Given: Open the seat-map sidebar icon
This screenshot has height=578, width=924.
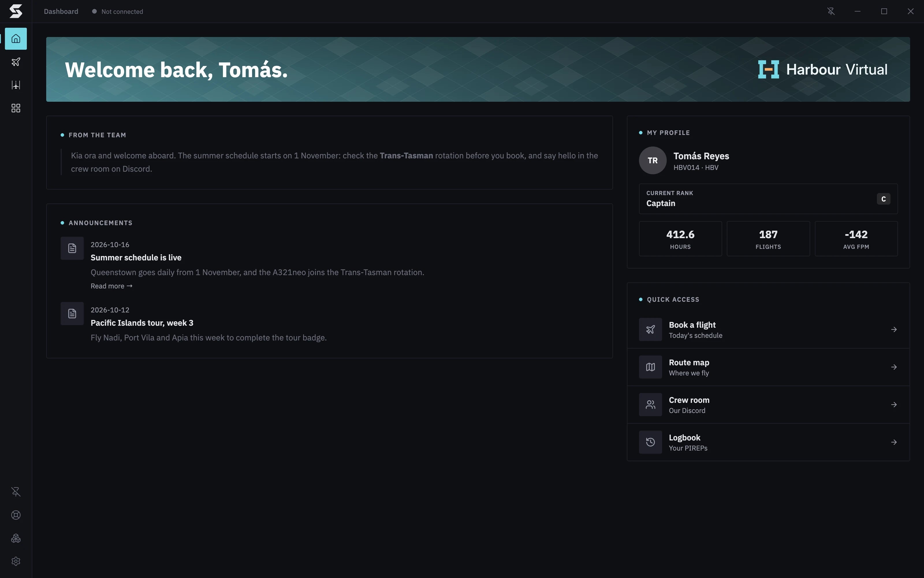Looking at the screenshot, I should click(16, 85).
